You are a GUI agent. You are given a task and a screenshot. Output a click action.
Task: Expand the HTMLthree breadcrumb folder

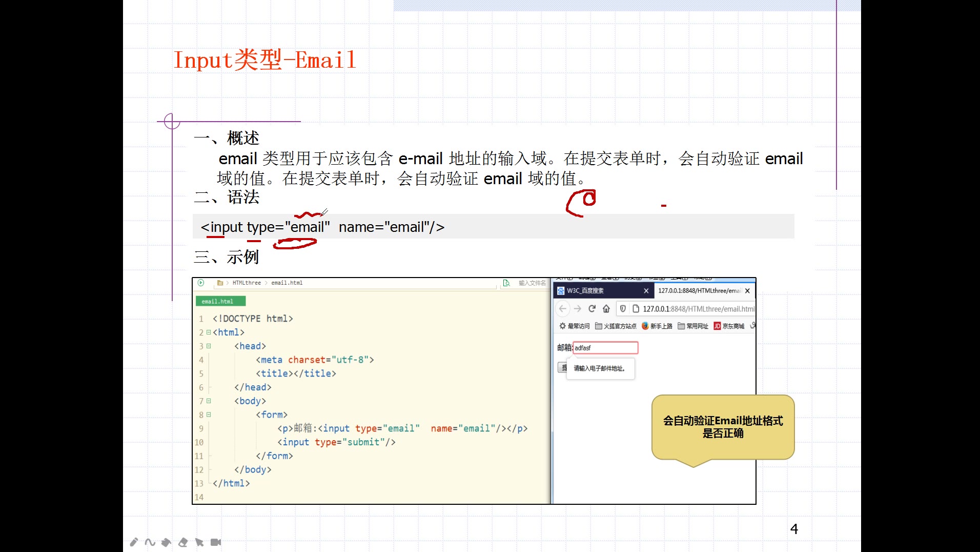[246, 283]
